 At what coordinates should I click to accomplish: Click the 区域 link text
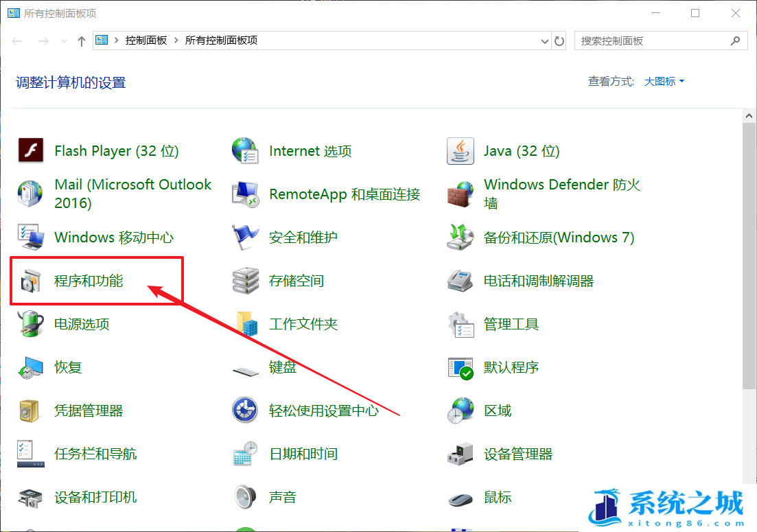coord(498,410)
